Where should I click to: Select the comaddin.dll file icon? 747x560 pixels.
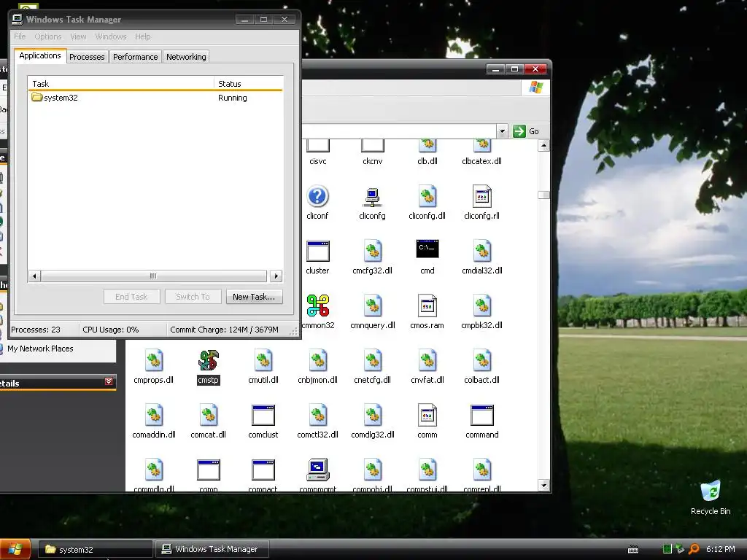click(x=153, y=415)
